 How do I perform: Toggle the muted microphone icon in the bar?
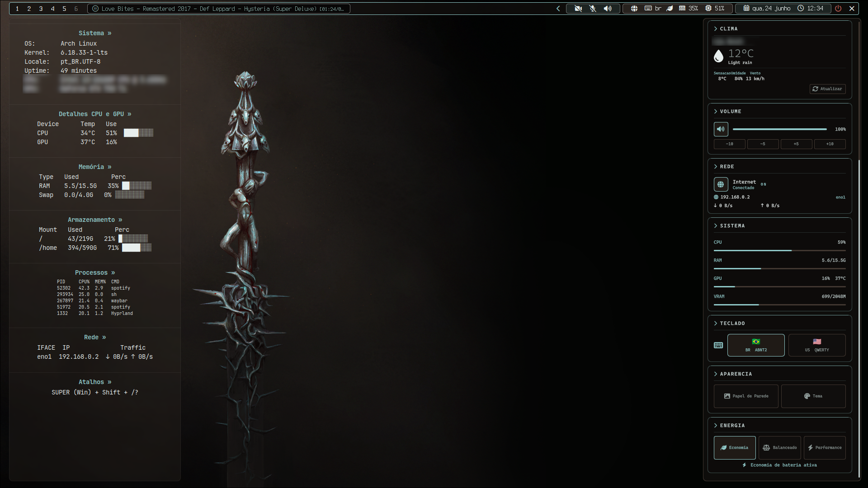(x=593, y=9)
